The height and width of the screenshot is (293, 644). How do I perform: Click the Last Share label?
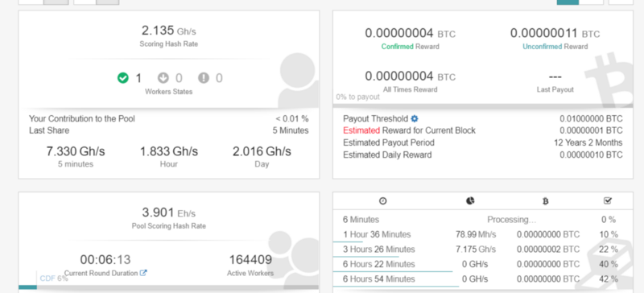pyautogui.click(x=49, y=130)
